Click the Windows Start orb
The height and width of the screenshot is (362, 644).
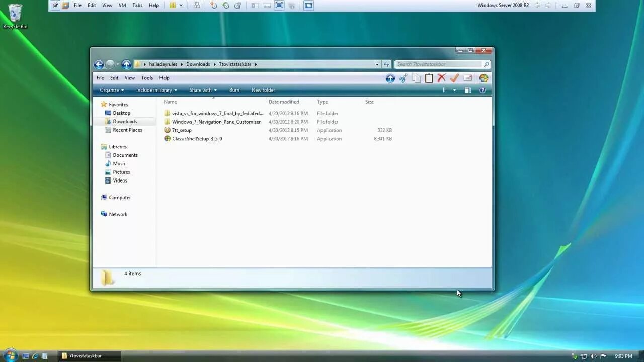point(10,355)
